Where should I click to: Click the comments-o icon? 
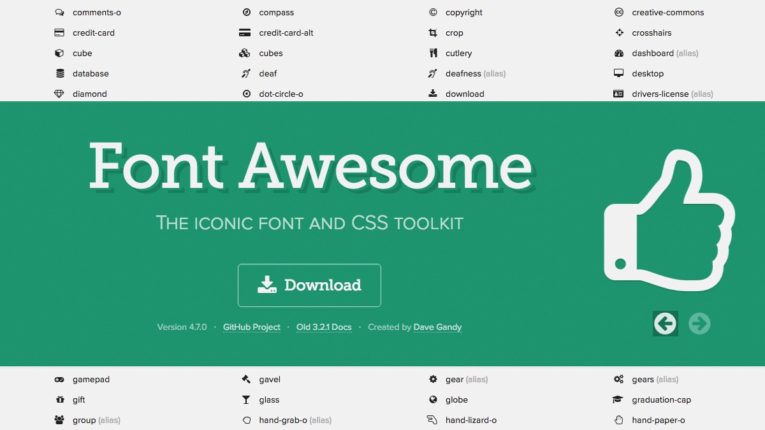click(x=59, y=12)
